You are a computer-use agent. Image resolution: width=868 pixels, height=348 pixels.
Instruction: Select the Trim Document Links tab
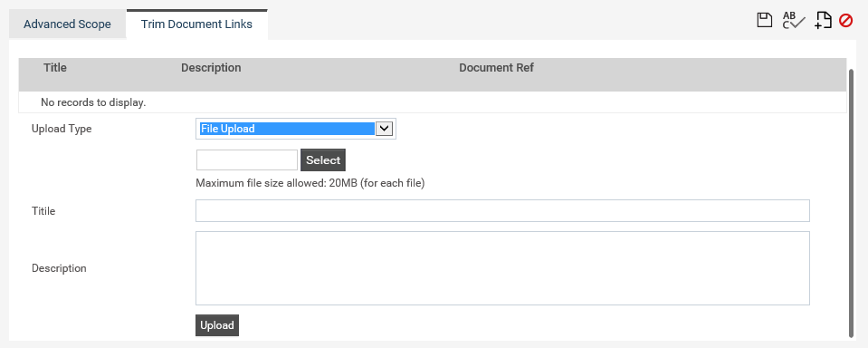196,24
